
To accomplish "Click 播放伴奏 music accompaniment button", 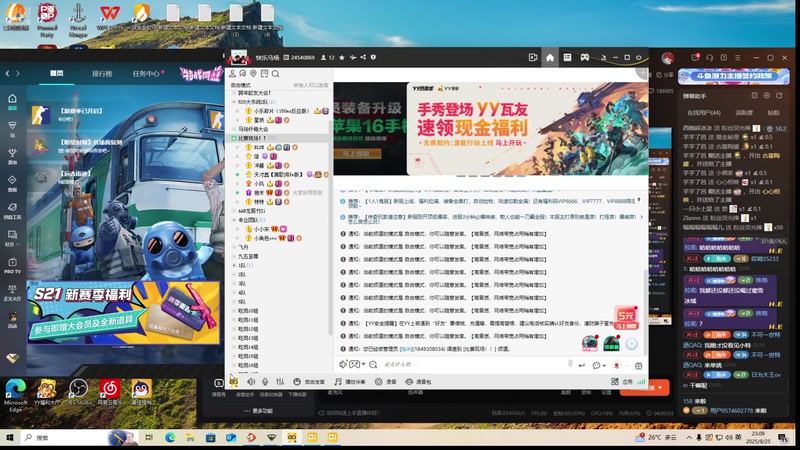I will (x=350, y=382).
